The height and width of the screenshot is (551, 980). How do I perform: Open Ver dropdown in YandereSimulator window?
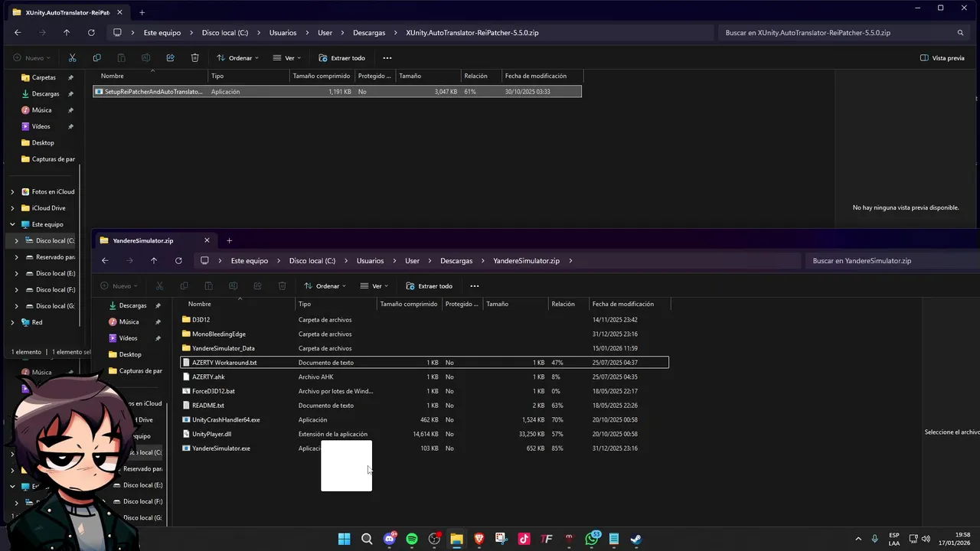coord(375,286)
